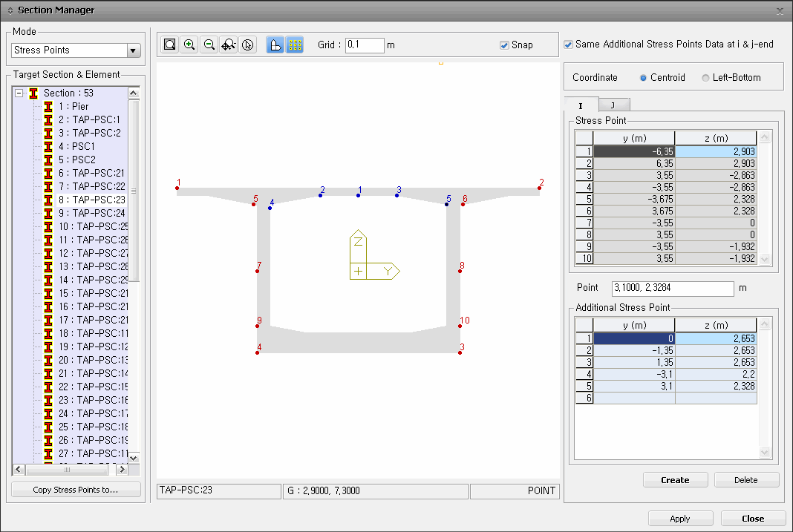Select tree item 8 : TAP-PSC:23

[91, 200]
